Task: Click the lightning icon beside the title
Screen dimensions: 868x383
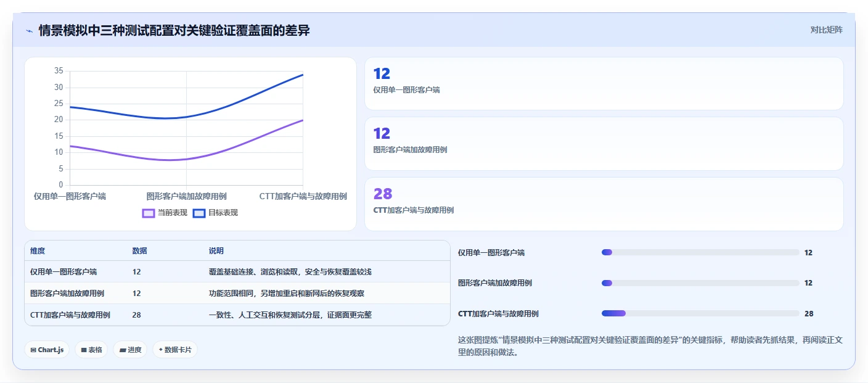Action: click(29, 30)
